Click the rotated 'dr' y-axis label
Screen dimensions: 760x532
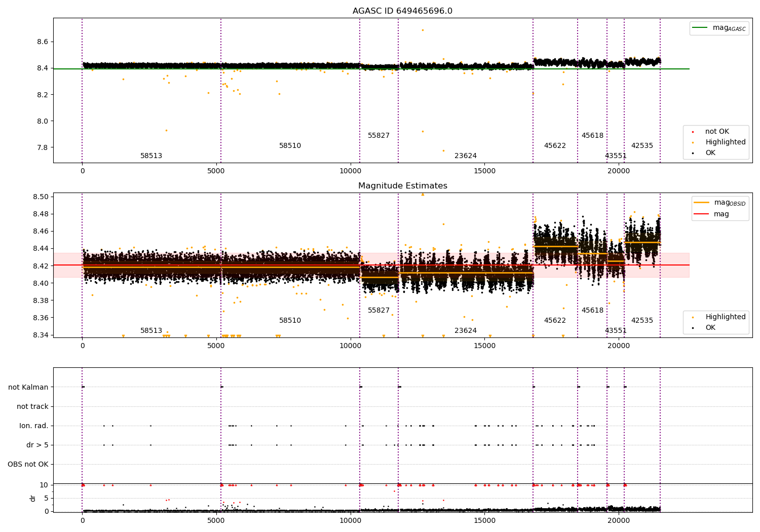33,498
